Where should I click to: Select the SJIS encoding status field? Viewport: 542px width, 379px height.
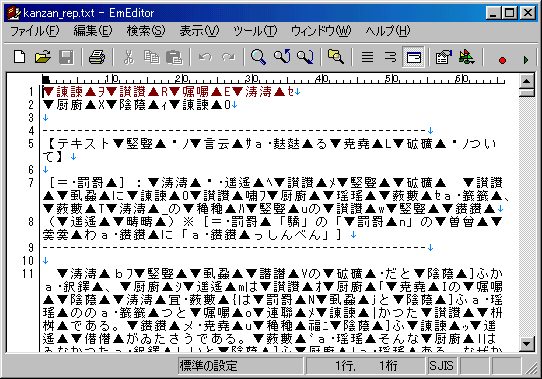(x=441, y=366)
